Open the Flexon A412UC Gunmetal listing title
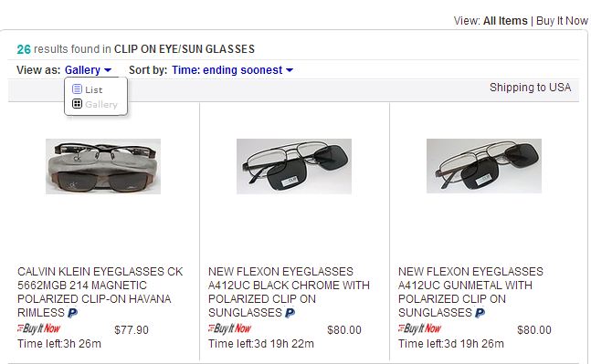The image size is (591, 364). coord(470,292)
